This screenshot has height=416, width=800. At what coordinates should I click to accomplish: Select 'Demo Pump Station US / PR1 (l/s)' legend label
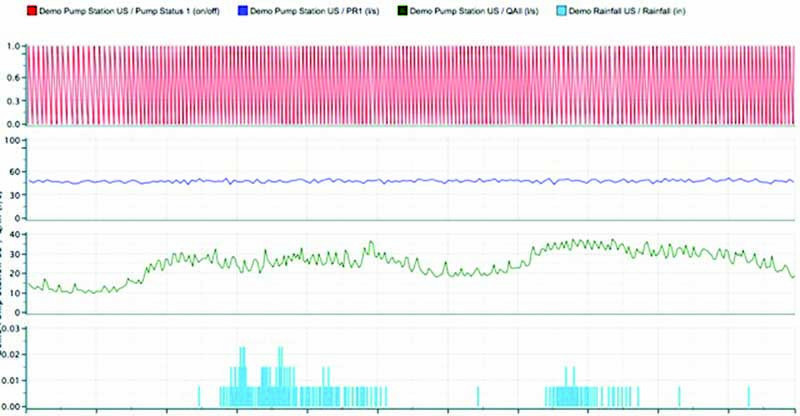coord(315,11)
